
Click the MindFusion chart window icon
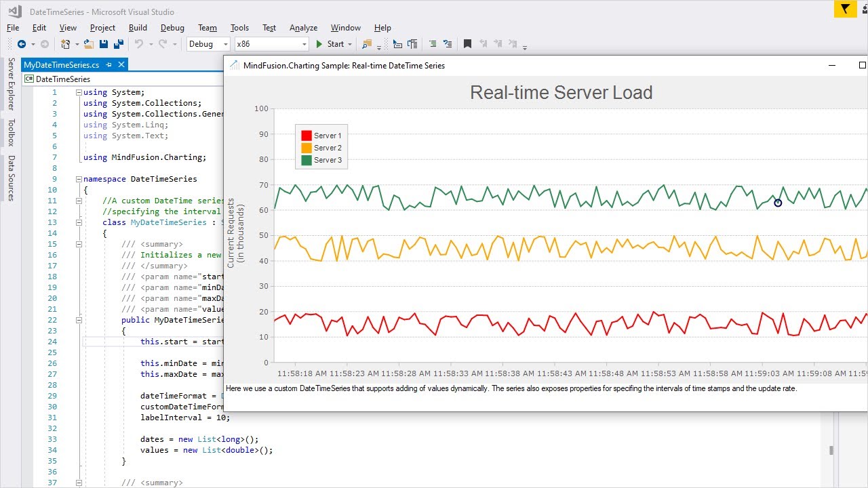point(234,65)
